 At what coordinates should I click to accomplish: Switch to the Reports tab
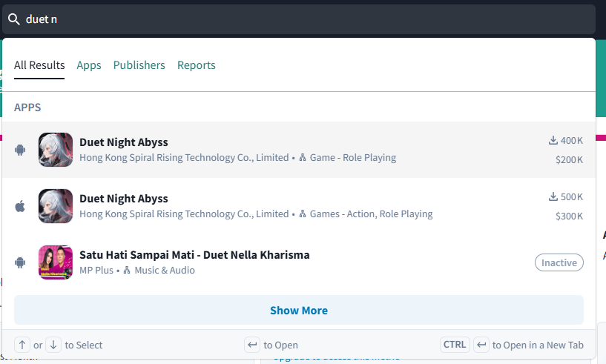coord(197,65)
